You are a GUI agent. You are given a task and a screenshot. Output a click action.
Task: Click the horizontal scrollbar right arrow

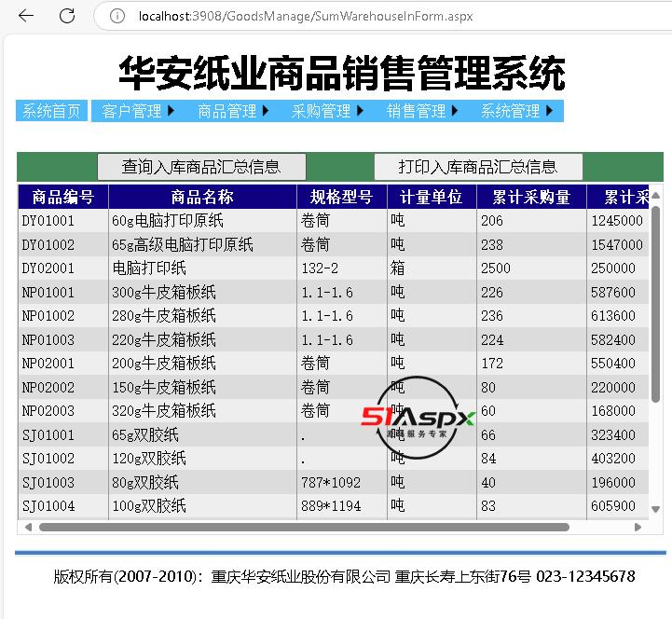coord(638,527)
